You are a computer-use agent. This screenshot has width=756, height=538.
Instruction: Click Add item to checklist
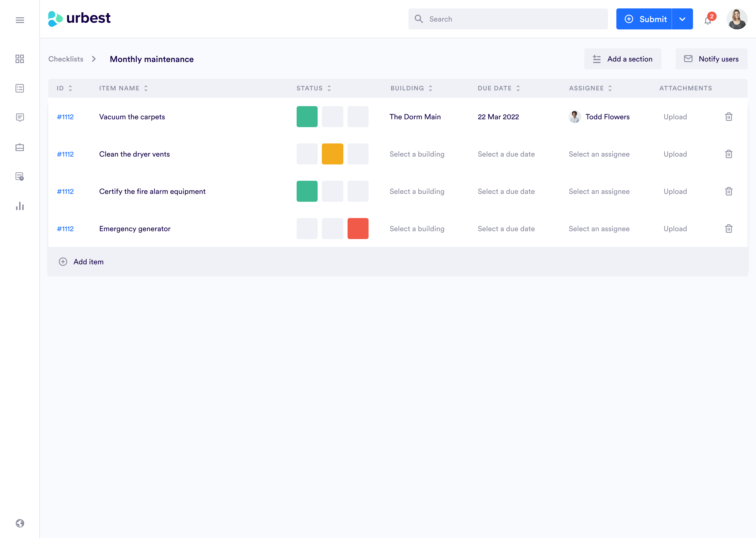click(x=81, y=261)
